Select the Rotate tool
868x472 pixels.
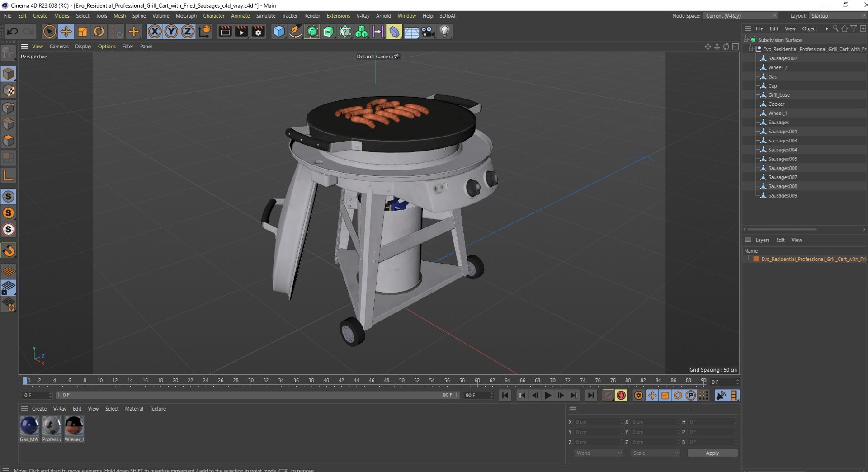point(99,31)
